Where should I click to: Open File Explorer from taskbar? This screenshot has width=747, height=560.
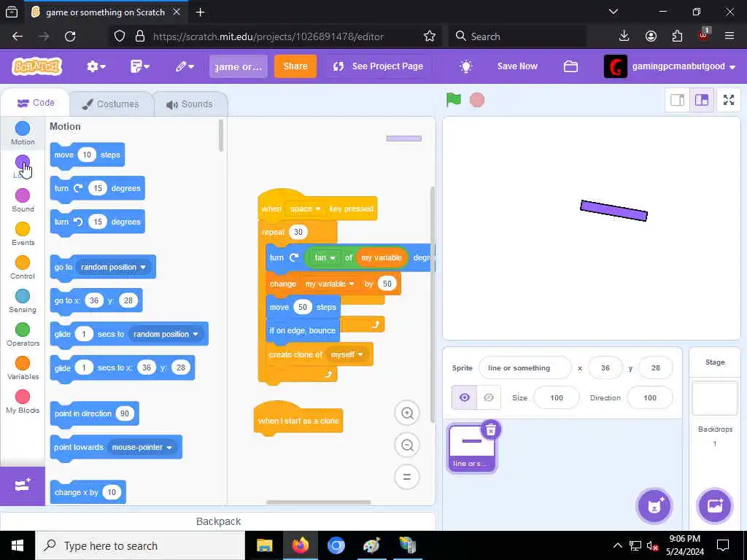tap(264, 545)
